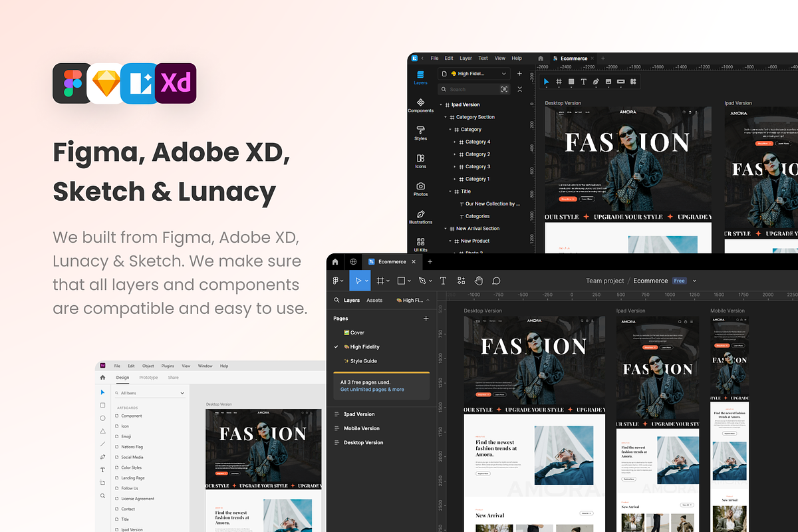Viewport: 798px width, 532px height.
Task: Open Figma Resources (components) tool
Action: coord(461,281)
